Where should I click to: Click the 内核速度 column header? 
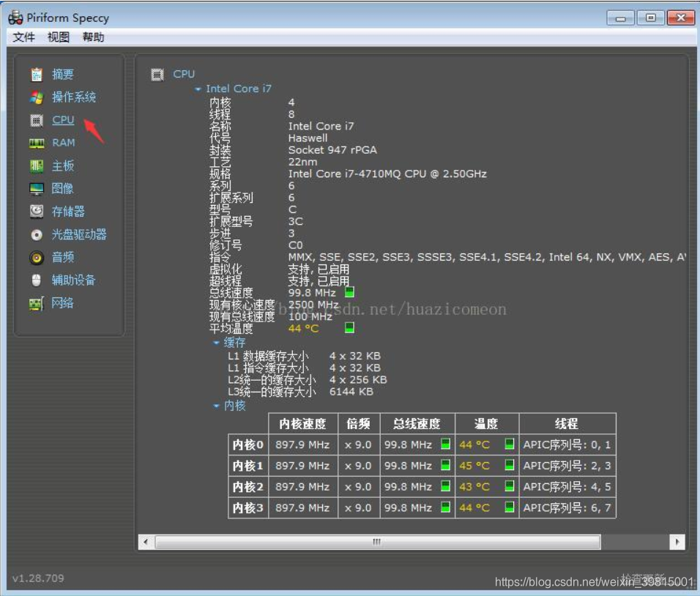click(x=302, y=424)
